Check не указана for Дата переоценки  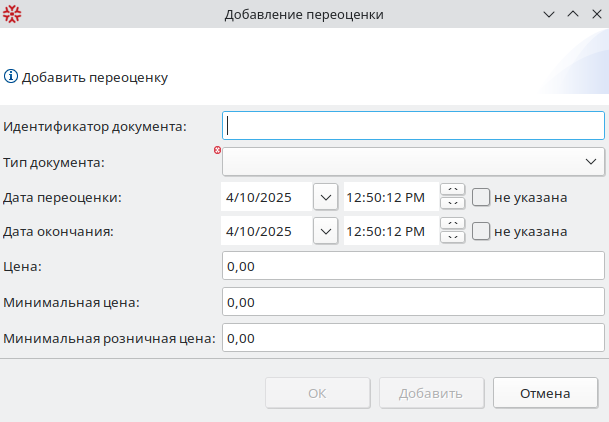(x=481, y=197)
